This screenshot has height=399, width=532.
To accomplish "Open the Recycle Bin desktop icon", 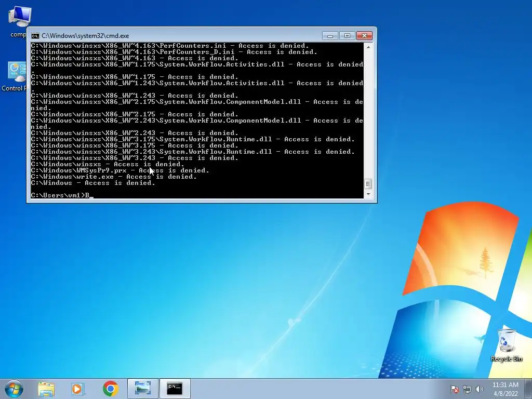I will click(x=506, y=345).
